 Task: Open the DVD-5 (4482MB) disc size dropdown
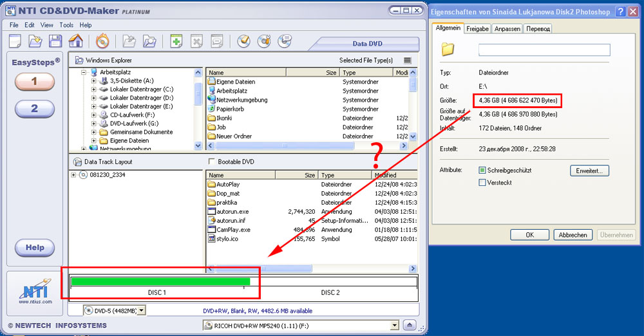coord(141,310)
